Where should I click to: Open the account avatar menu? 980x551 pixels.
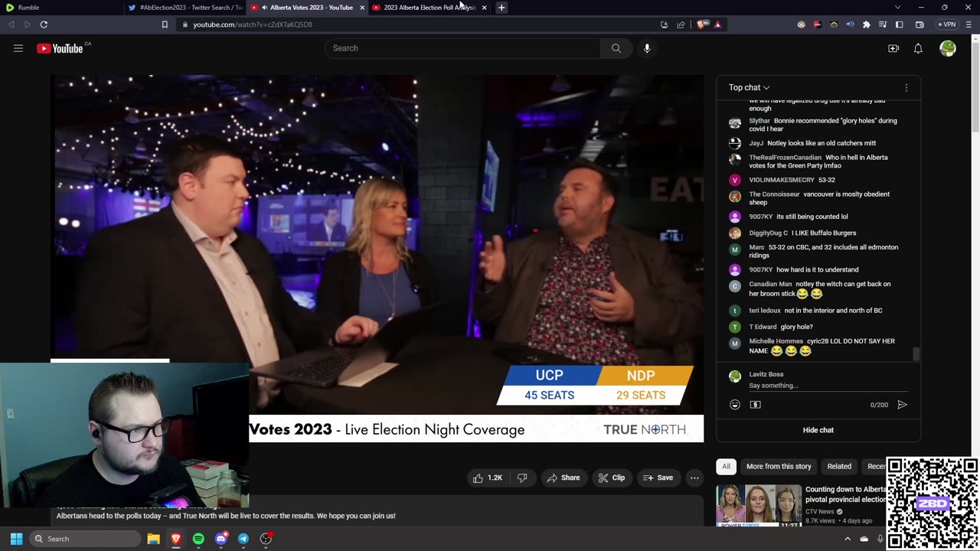point(948,48)
